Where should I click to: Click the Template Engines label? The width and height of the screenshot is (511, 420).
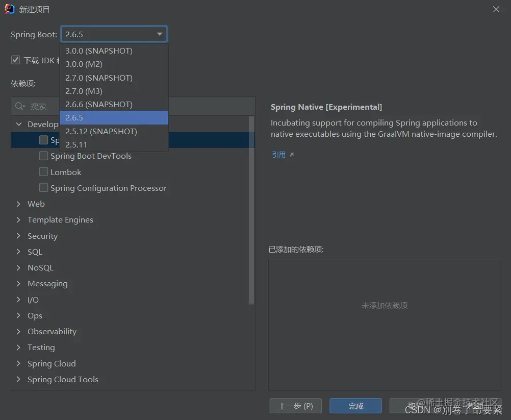pyautogui.click(x=60, y=220)
